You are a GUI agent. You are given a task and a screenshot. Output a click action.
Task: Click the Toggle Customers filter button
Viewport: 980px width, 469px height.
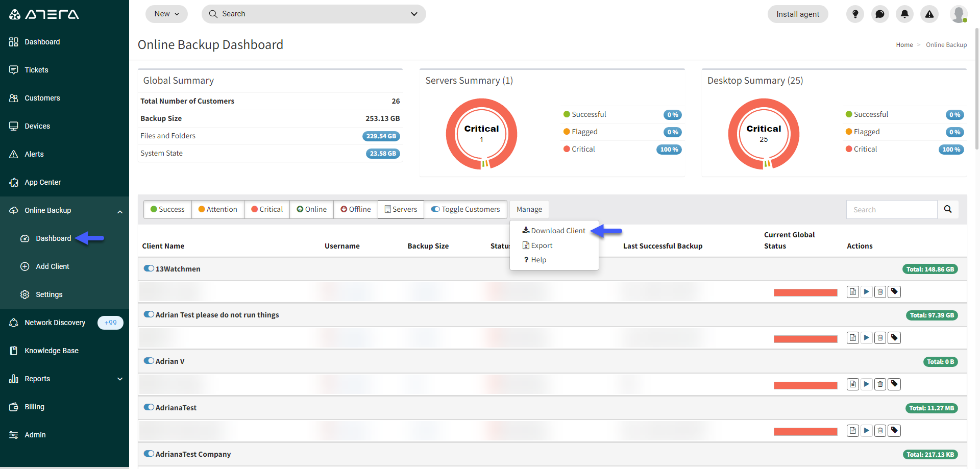(x=465, y=209)
